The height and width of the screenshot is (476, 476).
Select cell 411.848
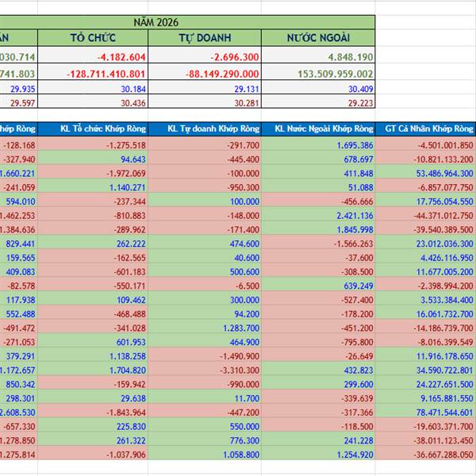point(318,172)
